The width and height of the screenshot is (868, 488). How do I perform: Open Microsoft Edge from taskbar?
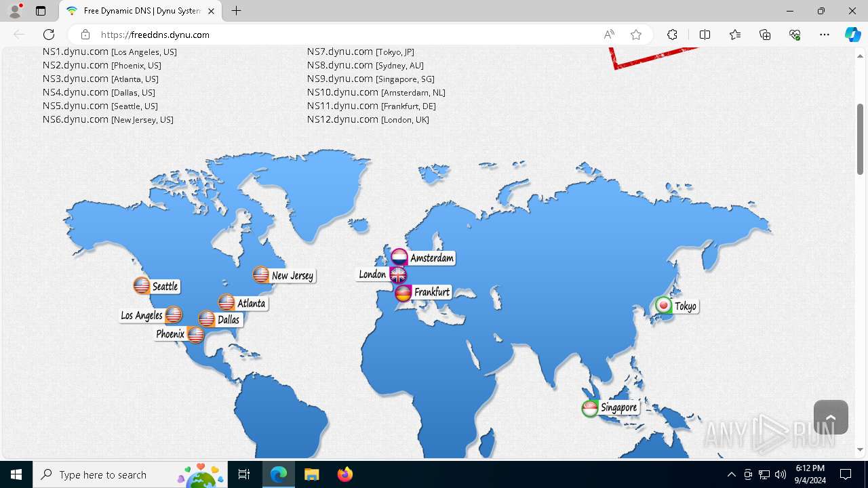tap(279, 474)
